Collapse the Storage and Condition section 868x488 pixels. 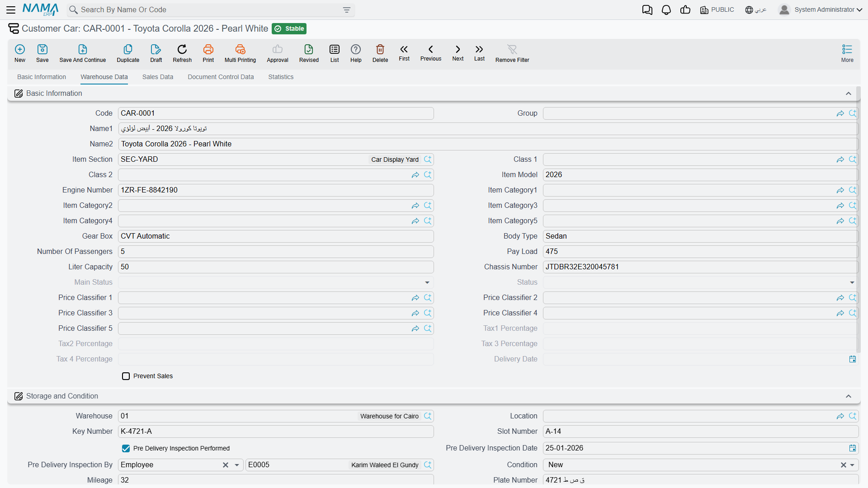coord(849,396)
